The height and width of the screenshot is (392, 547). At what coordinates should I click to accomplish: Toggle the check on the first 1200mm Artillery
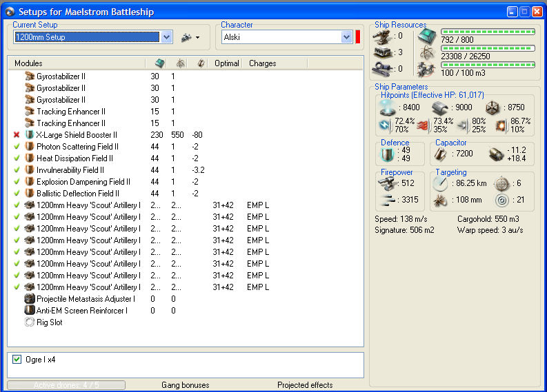(x=17, y=205)
